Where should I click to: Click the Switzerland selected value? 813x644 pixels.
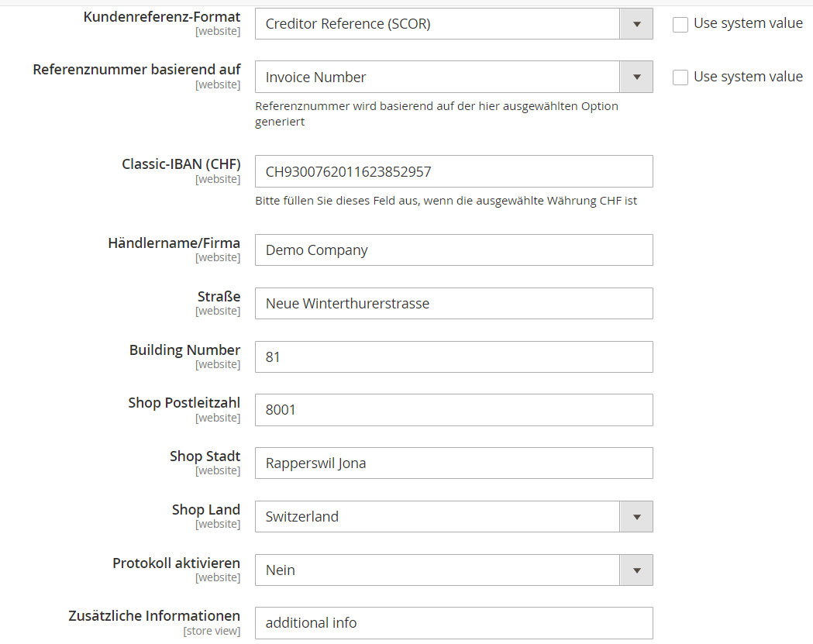pos(434,516)
